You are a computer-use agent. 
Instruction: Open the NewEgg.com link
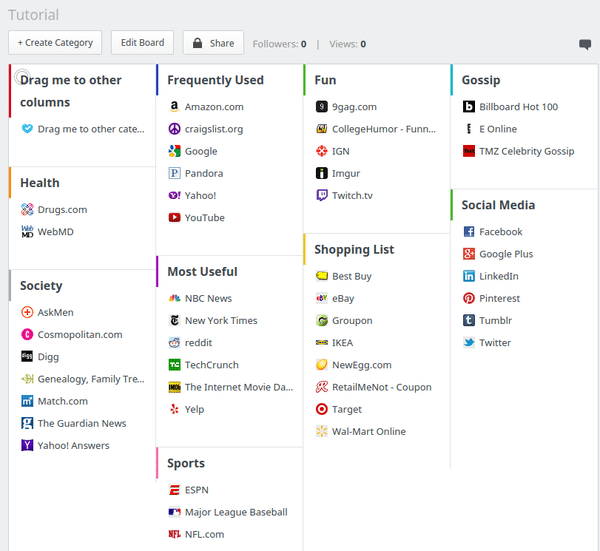coord(362,365)
